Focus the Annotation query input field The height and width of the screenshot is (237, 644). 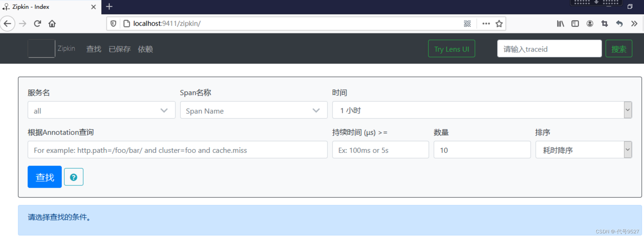tap(178, 150)
